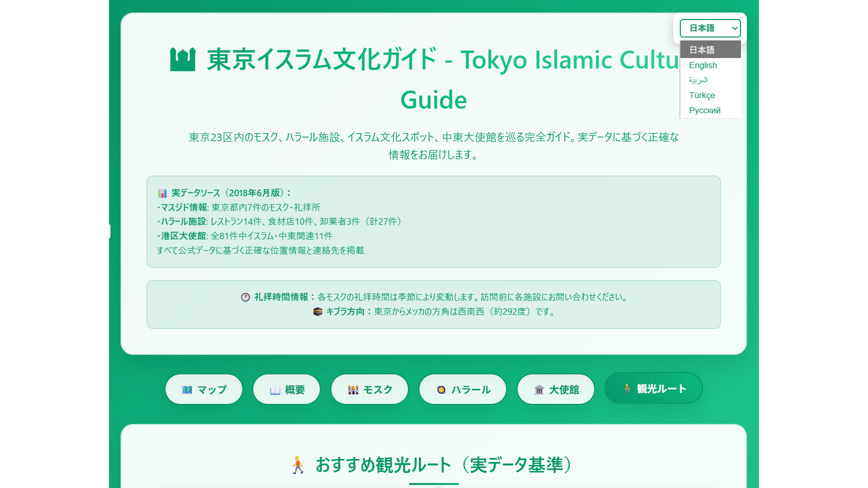This screenshot has height=488, width=868.
Task: Click the mosque icon on モスク button
Action: tap(353, 390)
